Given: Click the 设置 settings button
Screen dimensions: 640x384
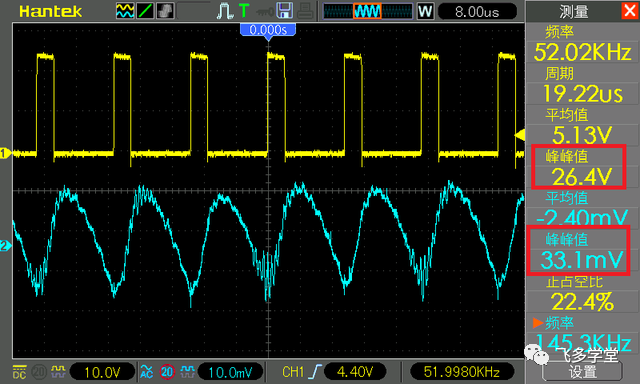Looking at the screenshot, I should tap(582, 372).
